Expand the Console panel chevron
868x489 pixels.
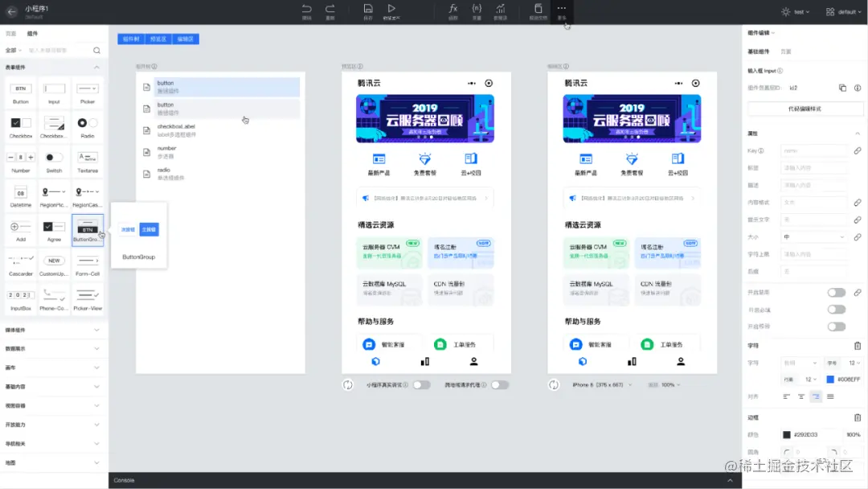(x=730, y=481)
